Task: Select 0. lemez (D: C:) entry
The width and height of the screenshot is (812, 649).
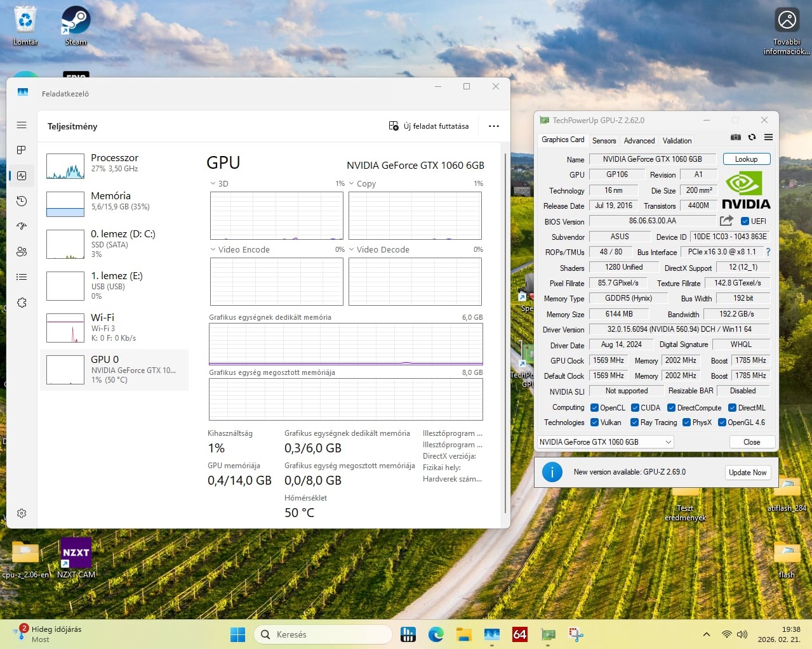Action: pos(114,244)
